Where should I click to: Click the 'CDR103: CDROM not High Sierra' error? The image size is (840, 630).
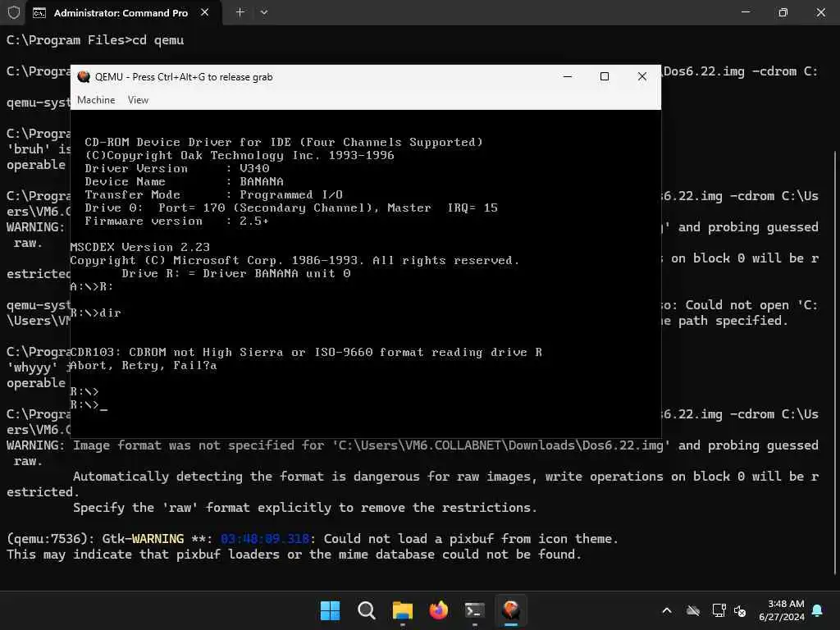click(x=306, y=353)
